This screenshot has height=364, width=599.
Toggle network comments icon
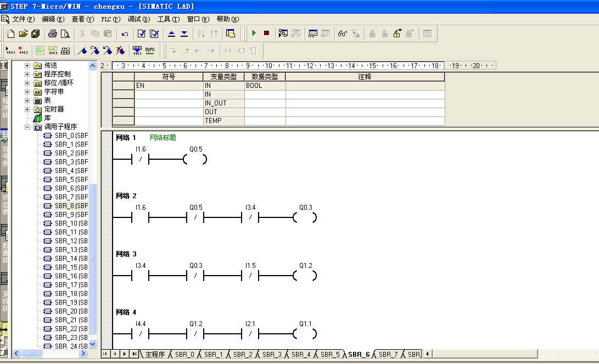[53, 51]
